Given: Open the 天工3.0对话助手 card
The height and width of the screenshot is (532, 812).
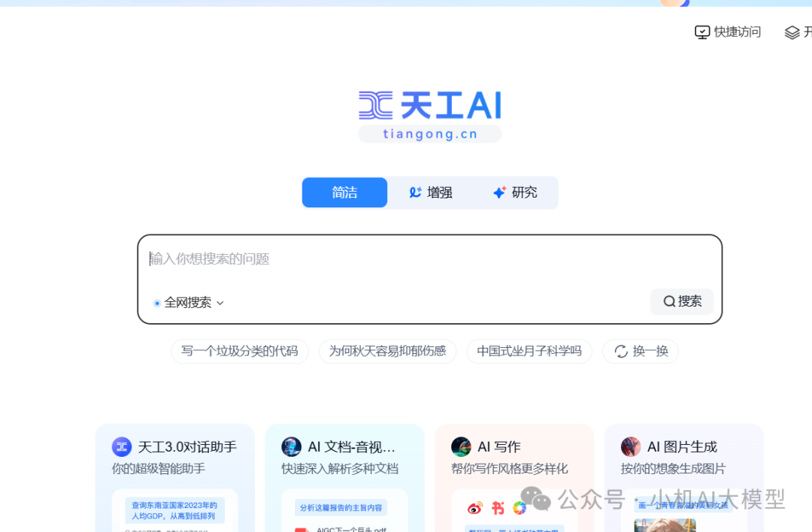Looking at the screenshot, I should [175, 478].
